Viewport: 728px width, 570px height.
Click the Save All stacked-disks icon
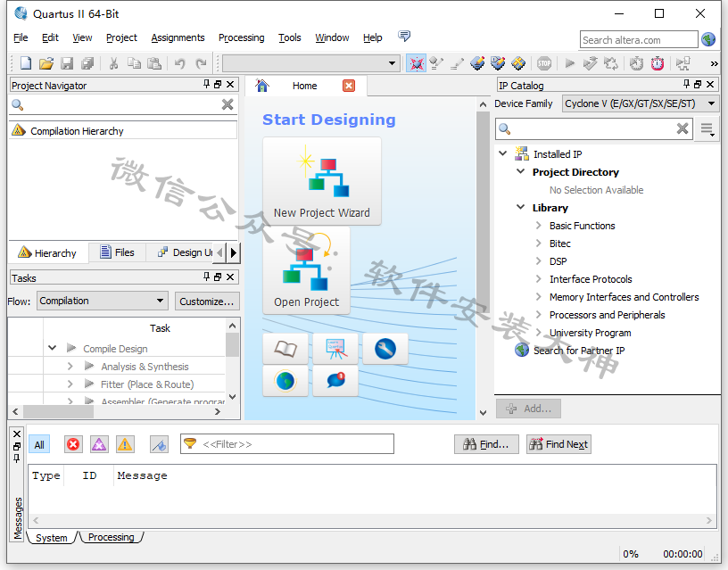click(x=87, y=63)
